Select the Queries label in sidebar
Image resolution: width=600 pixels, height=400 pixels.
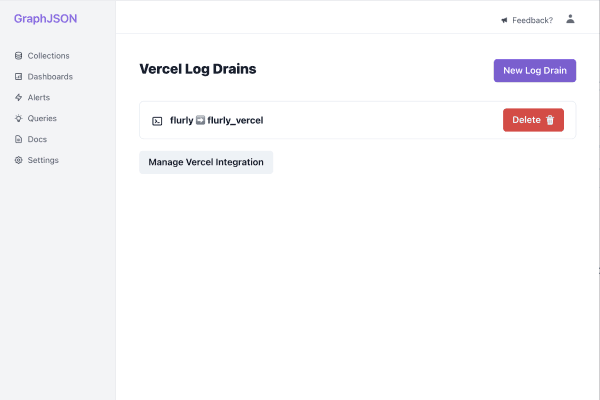(42, 119)
